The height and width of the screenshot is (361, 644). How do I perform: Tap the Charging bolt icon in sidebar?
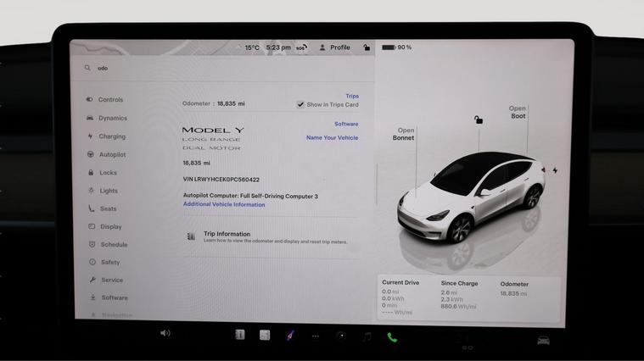tap(91, 136)
